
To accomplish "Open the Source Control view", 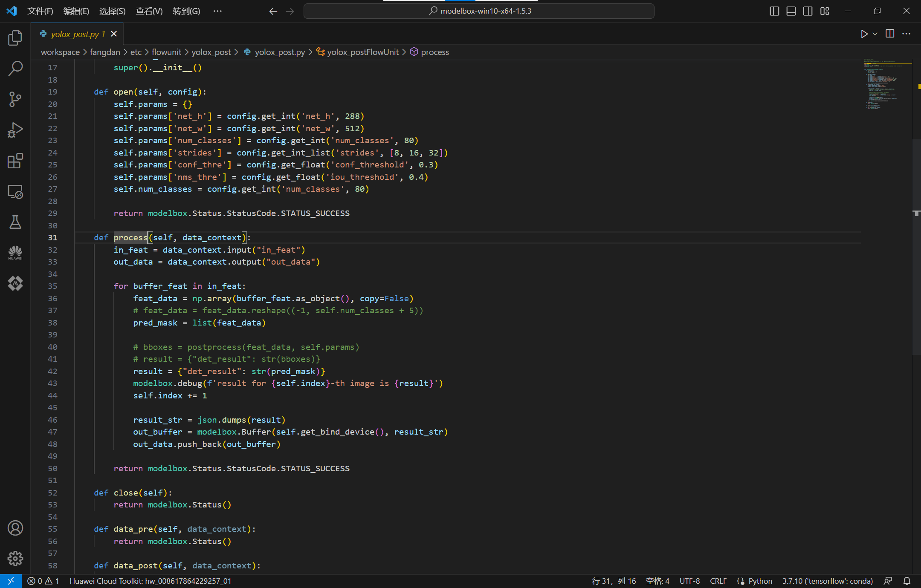I will point(15,99).
